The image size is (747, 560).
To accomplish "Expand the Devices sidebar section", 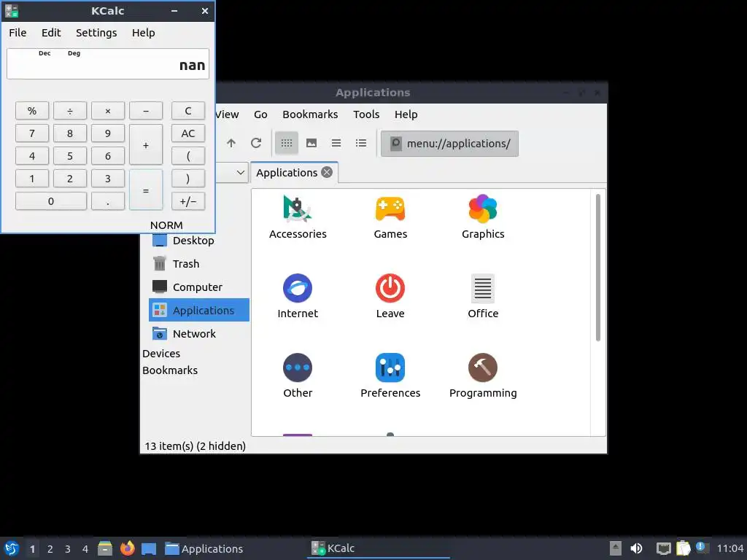I will tap(161, 354).
